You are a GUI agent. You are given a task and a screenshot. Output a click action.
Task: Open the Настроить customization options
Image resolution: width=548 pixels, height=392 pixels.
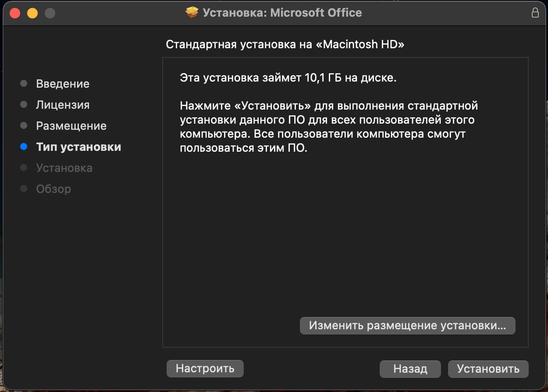[x=205, y=369]
